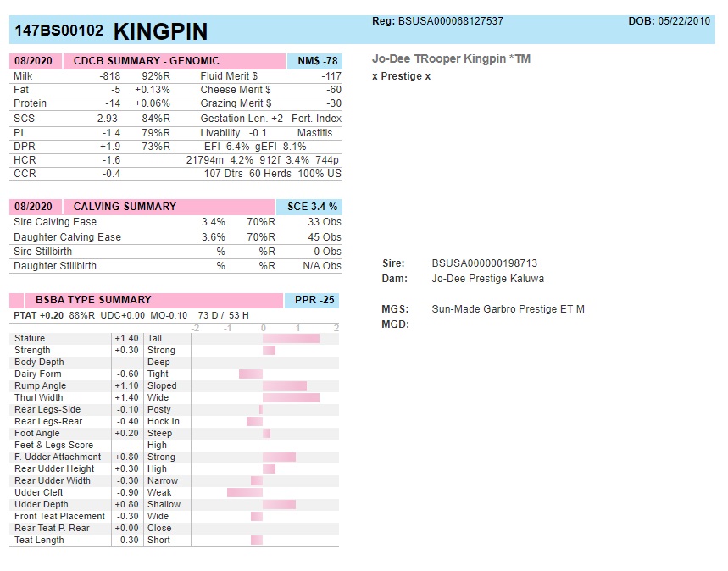728x571 pixels.
Task: Click the Grazing Merit $ value -30
Action: 334,103
